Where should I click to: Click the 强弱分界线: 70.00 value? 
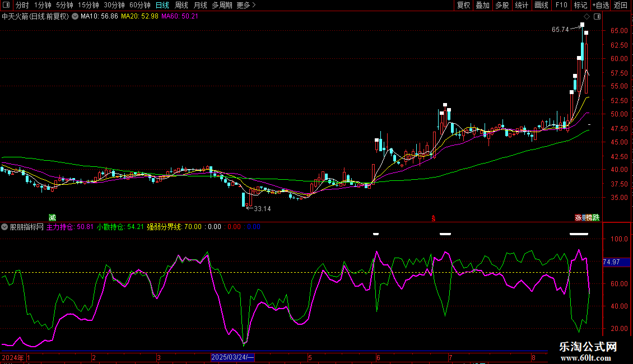(174, 227)
